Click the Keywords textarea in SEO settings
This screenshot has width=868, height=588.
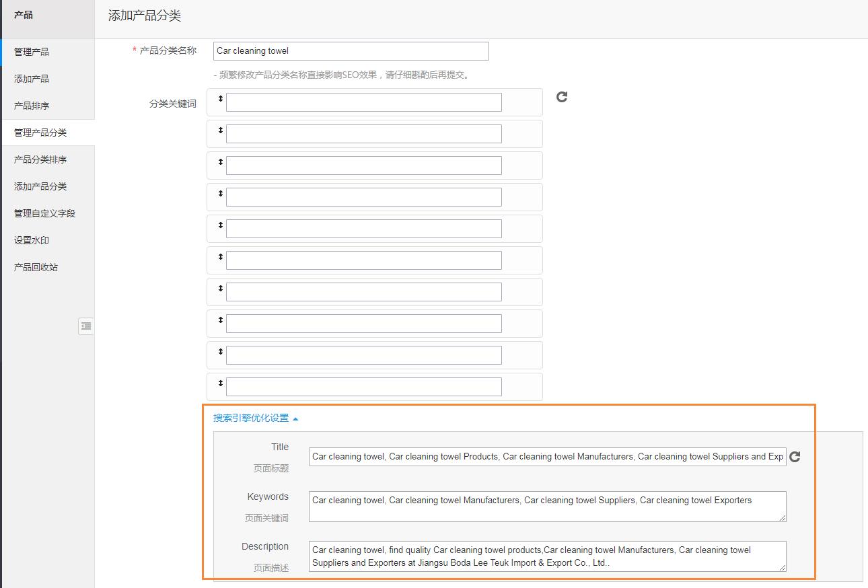coord(546,507)
